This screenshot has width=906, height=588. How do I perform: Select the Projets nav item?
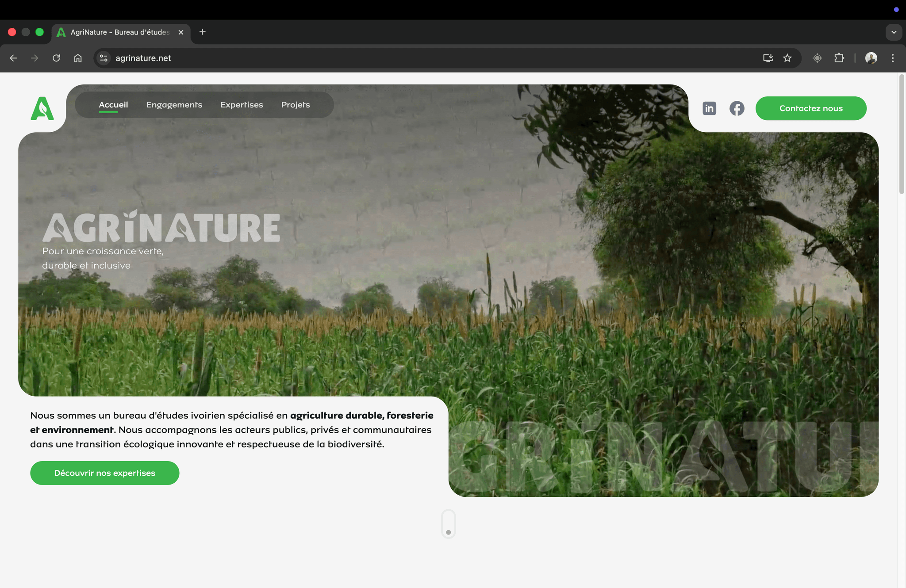296,105
